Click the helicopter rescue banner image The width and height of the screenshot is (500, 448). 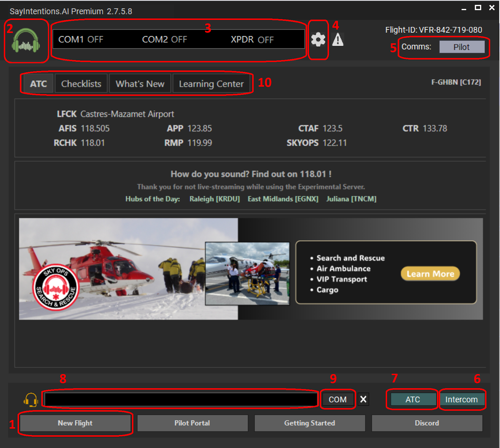point(128,269)
